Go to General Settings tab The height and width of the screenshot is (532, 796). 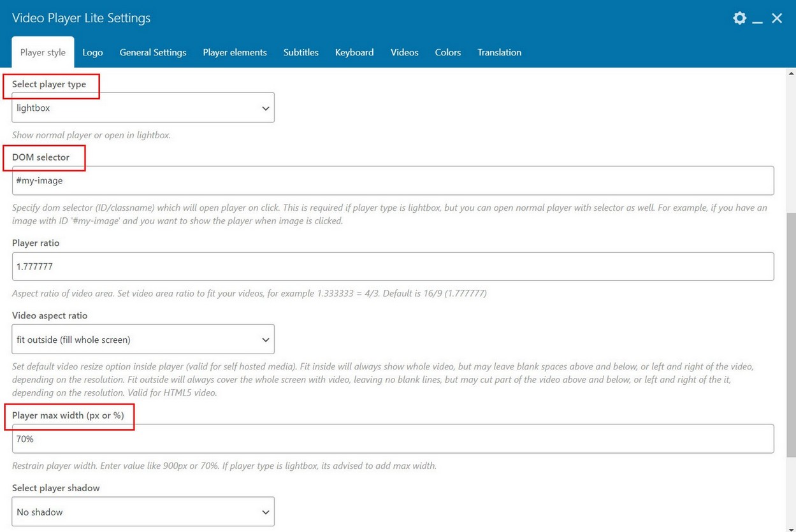(x=153, y=52)
